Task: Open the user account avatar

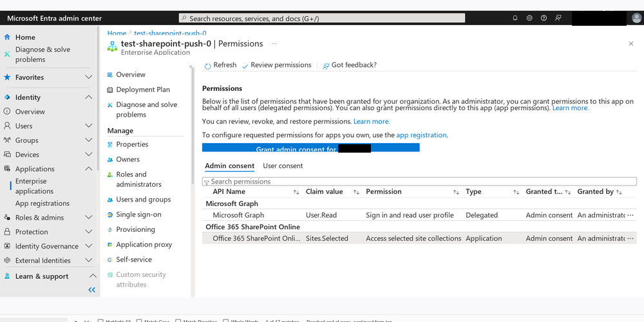Action: point(636,18)
